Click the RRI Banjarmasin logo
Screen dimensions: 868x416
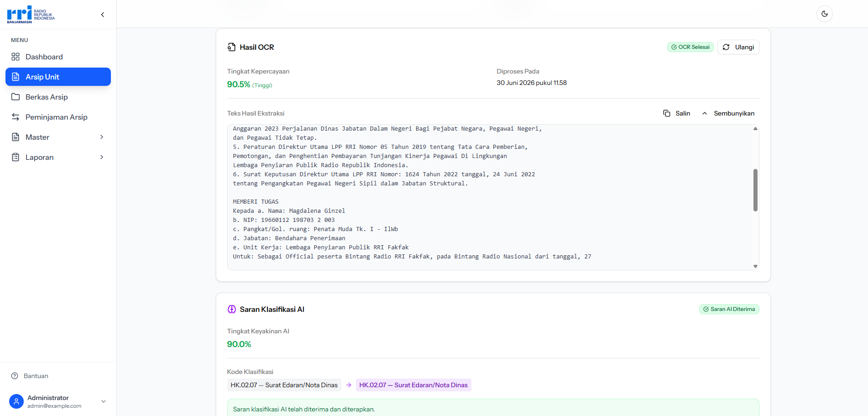pos(31,15)
